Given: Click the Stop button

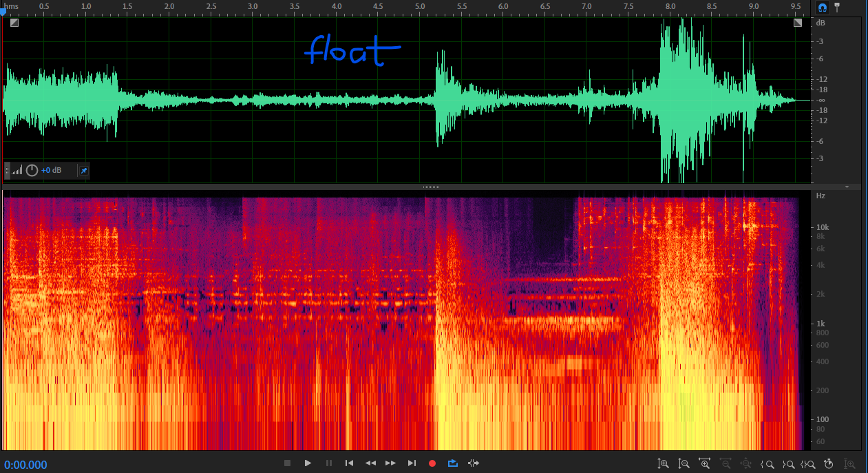Looking at the screenshot, I should 288,463.
